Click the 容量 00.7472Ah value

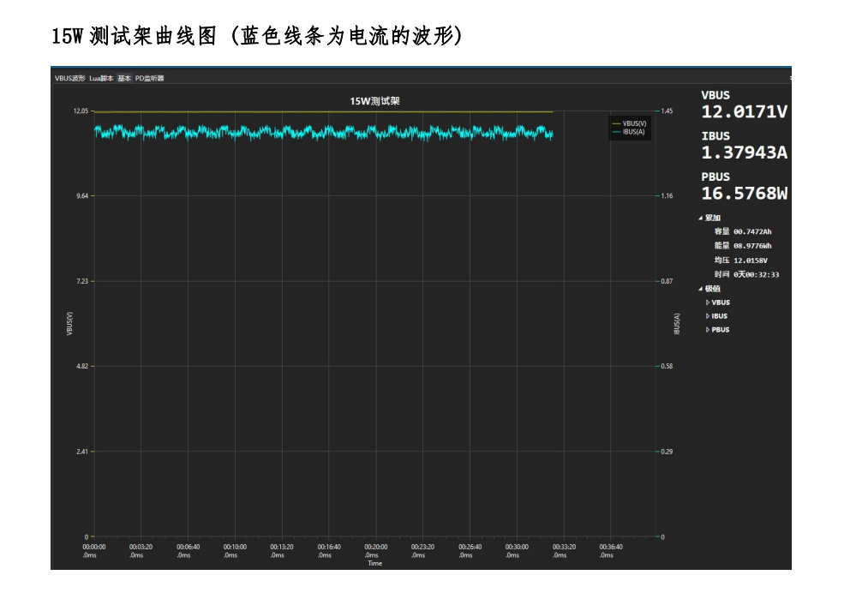click(752, 231)
